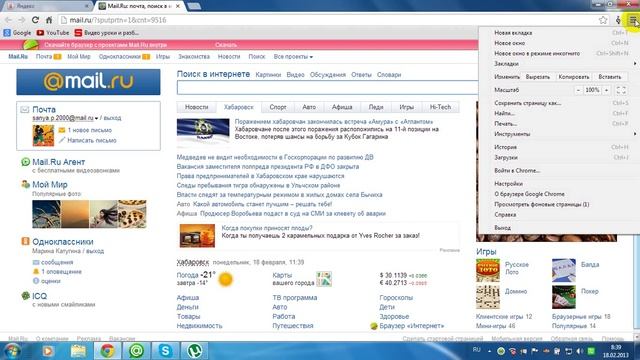Open uTorrent from the taskbar

[x=194, y=351]
